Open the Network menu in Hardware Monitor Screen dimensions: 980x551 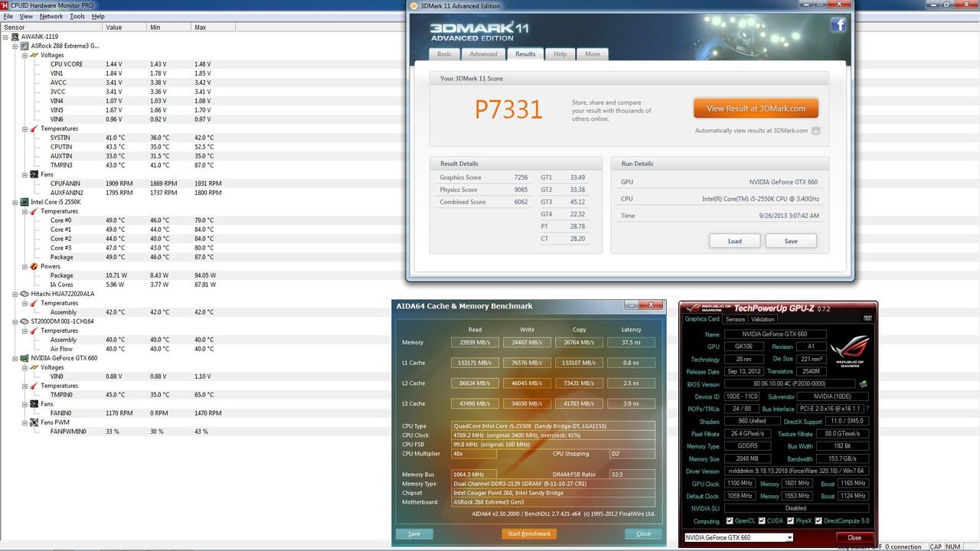[x=51, y=16]
